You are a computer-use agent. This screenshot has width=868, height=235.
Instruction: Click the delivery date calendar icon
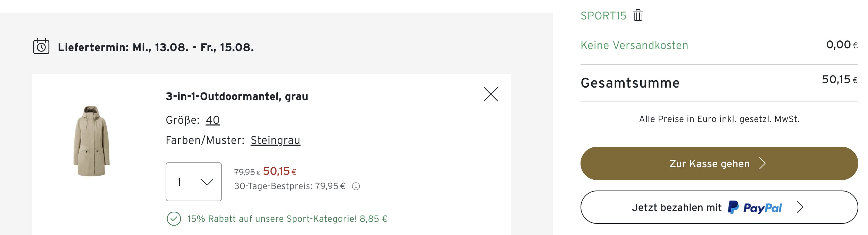click(41, 47)
